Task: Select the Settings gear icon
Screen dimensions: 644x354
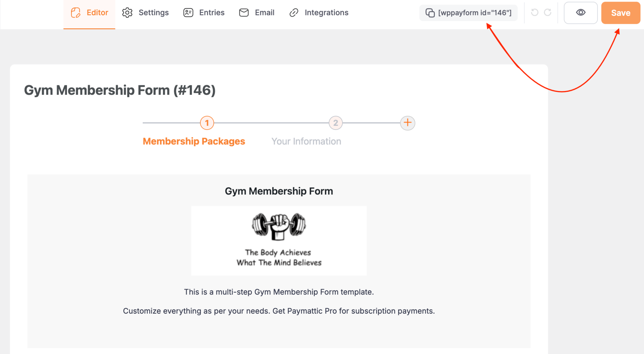Action: coord(127,12)
